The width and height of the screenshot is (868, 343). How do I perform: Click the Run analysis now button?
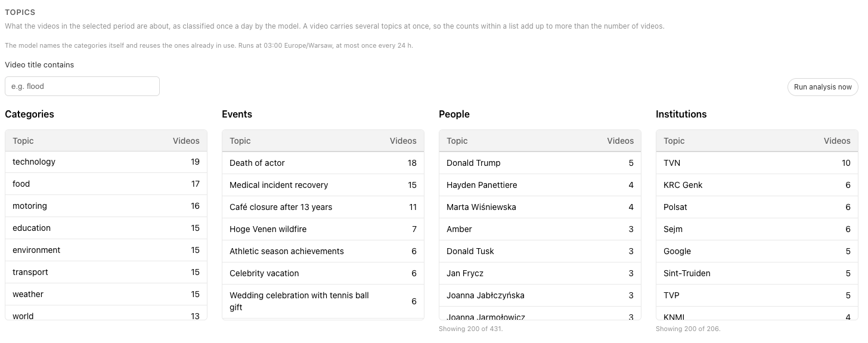point(823,87)
